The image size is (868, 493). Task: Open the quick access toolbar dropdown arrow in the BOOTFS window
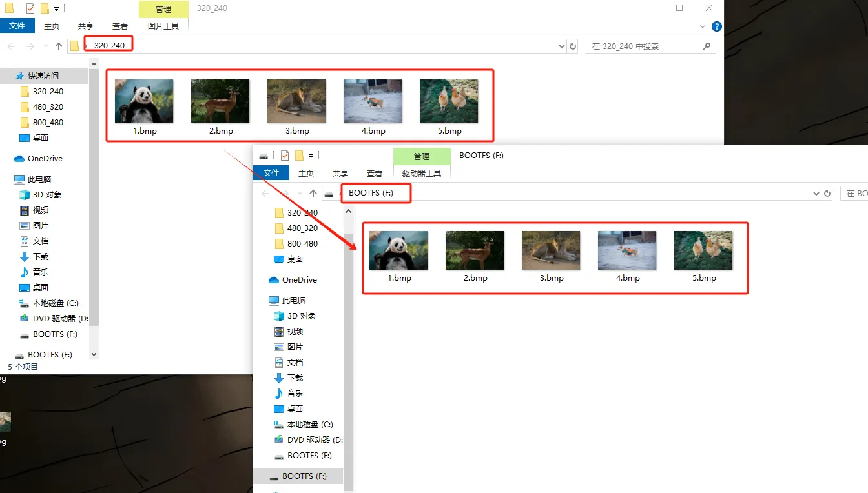click(311, 156)
